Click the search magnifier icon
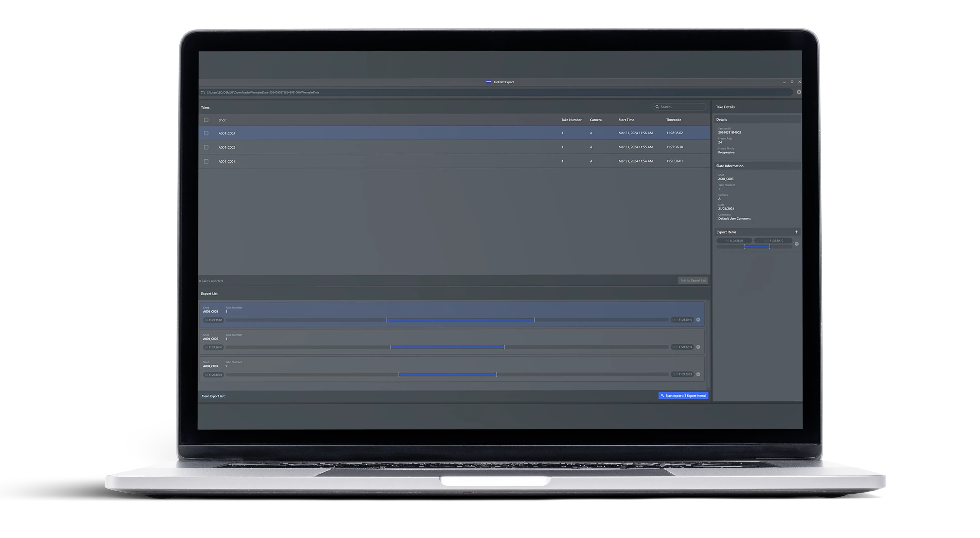 [657, 107]
